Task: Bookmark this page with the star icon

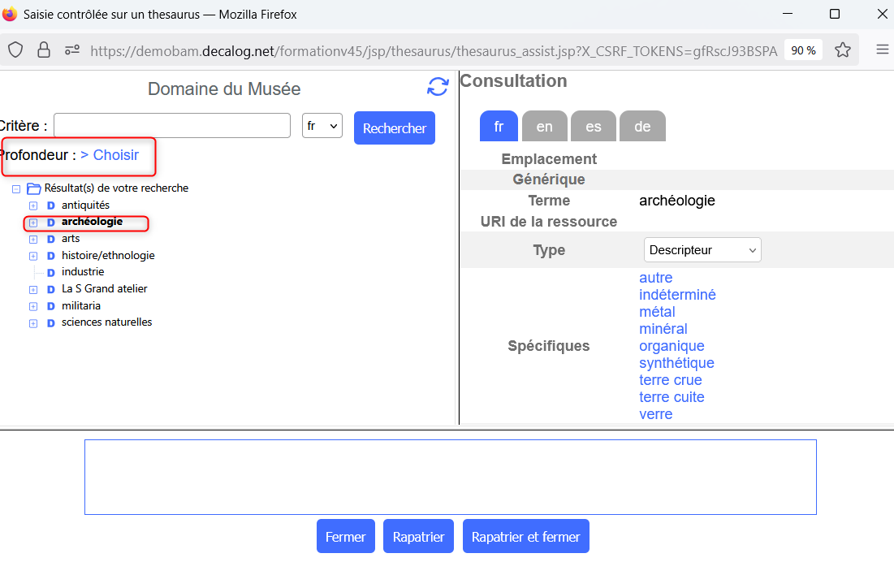Action: pyautogui.click(x=843, y=50)
